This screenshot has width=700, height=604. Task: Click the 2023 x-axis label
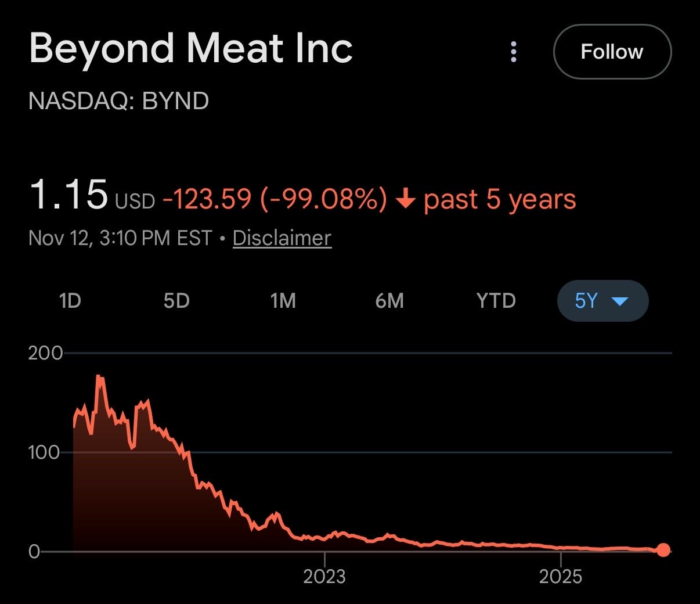[324, 577]
